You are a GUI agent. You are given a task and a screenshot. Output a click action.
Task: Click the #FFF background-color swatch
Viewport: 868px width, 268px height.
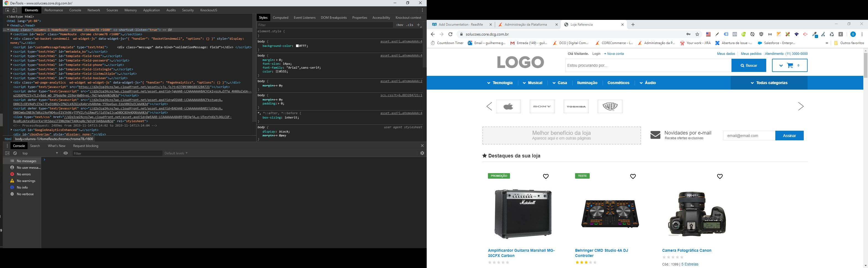point(298,46)
